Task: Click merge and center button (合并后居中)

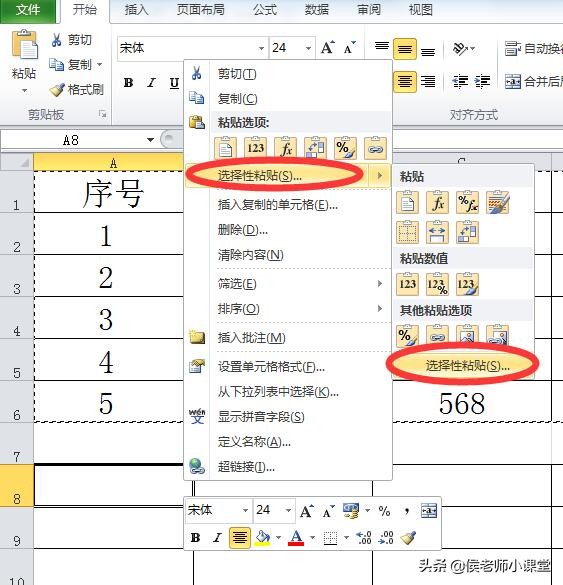Action: 534,81
